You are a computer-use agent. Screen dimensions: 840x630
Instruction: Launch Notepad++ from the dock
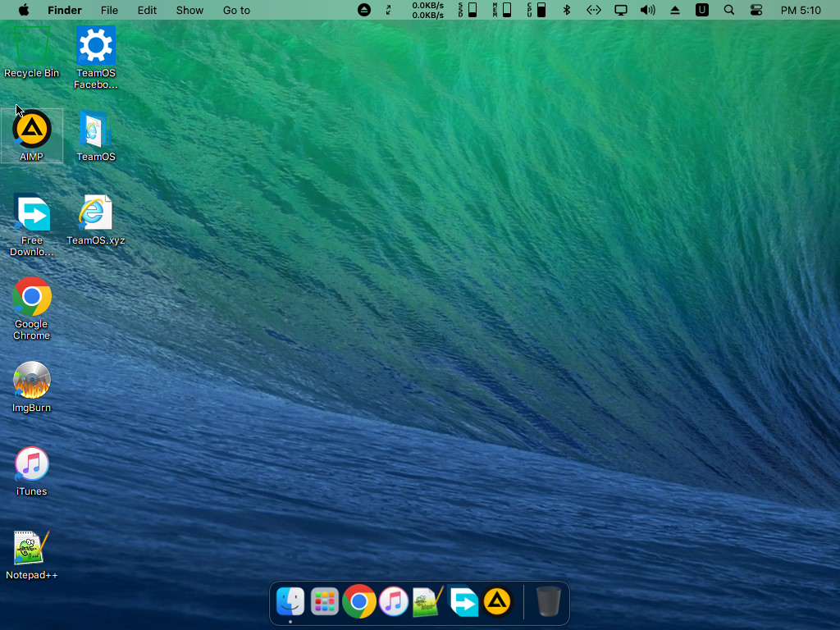(427, 601)
